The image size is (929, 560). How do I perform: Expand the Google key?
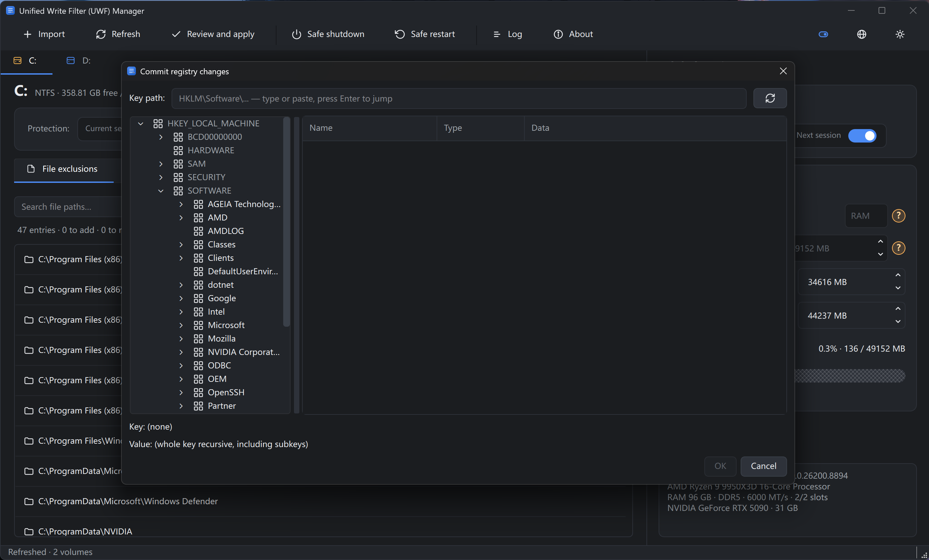(181, 298)
